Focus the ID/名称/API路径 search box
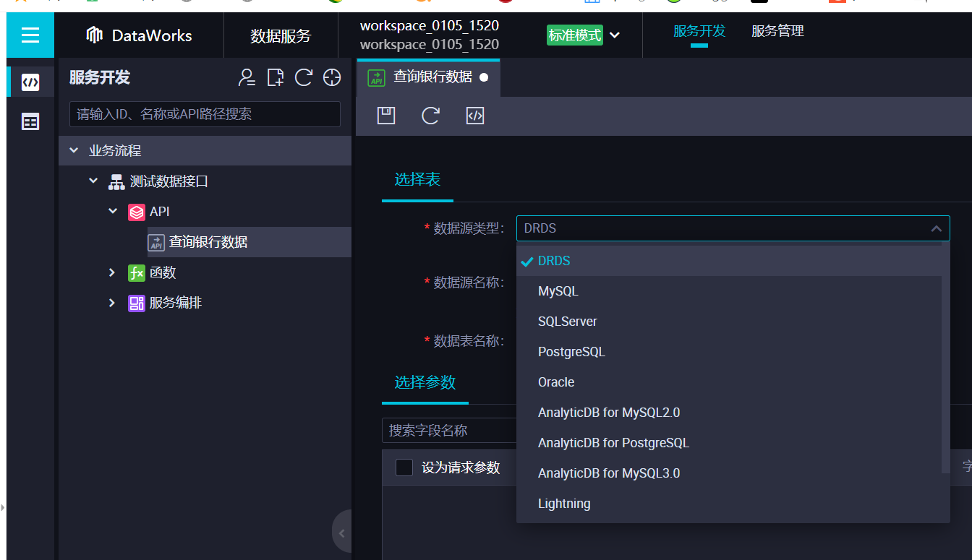This screenshot has height=560, width=972. (x=205, y=114)
